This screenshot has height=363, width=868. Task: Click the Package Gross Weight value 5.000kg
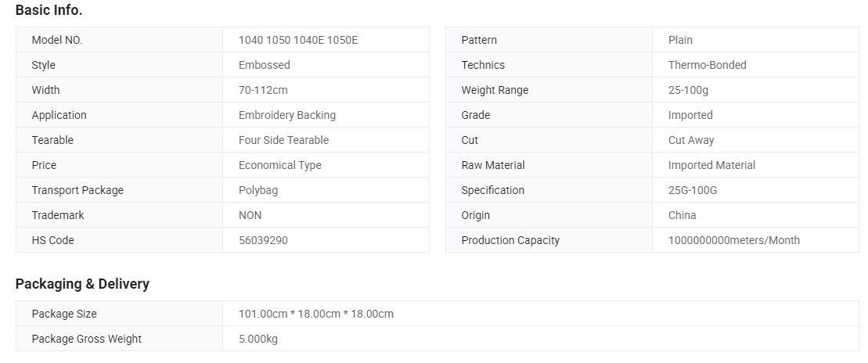[x=258, y=339]
